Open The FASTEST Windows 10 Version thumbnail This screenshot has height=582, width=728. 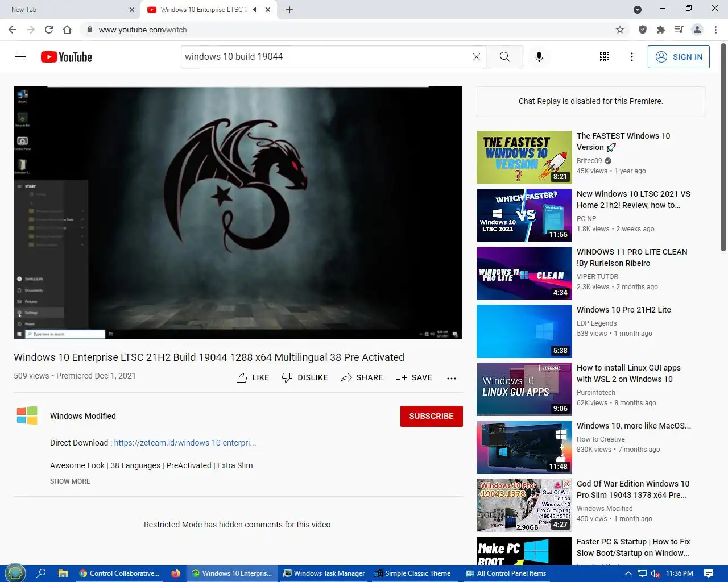pyautogui.click(x=524, y=157)
